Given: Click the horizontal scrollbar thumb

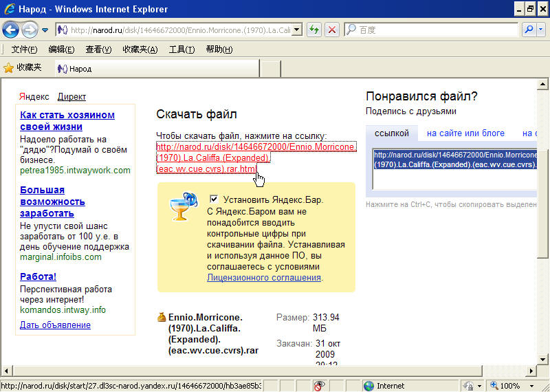Looking at the screenshot, I should [247, 371].
